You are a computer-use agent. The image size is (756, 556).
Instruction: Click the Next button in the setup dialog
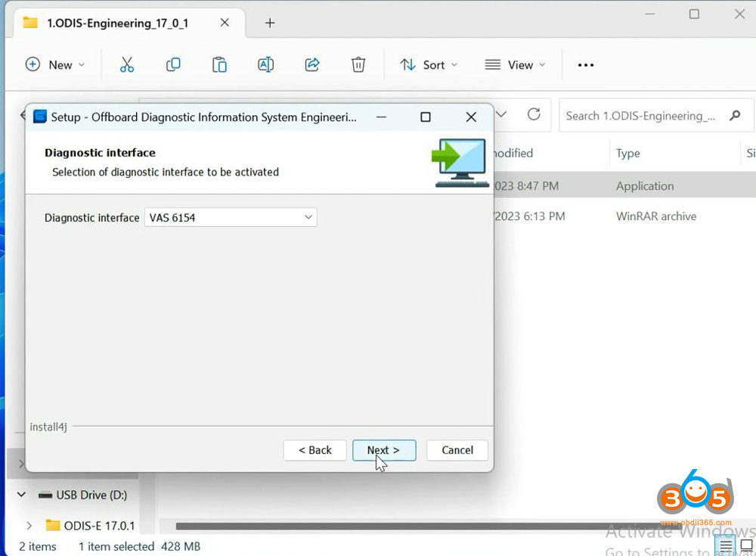(384, 450)
